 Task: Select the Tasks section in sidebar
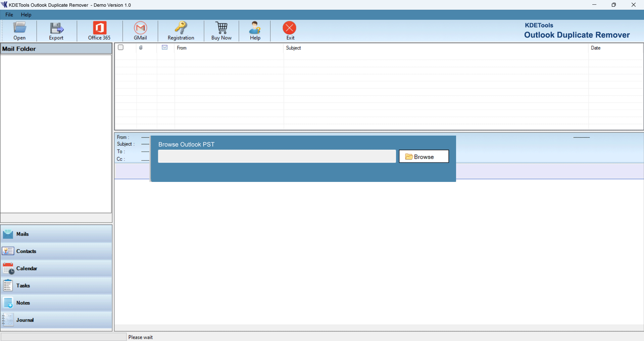click(x=56, y=286)
